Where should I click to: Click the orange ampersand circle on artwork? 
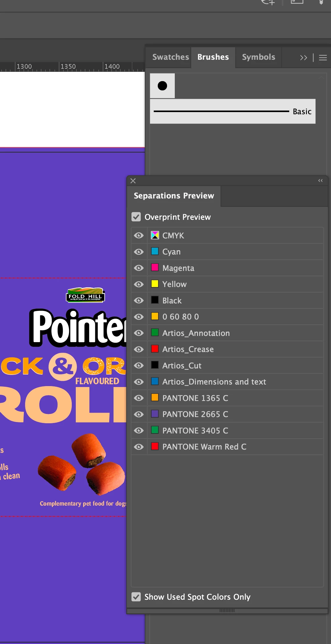(62, 367)
